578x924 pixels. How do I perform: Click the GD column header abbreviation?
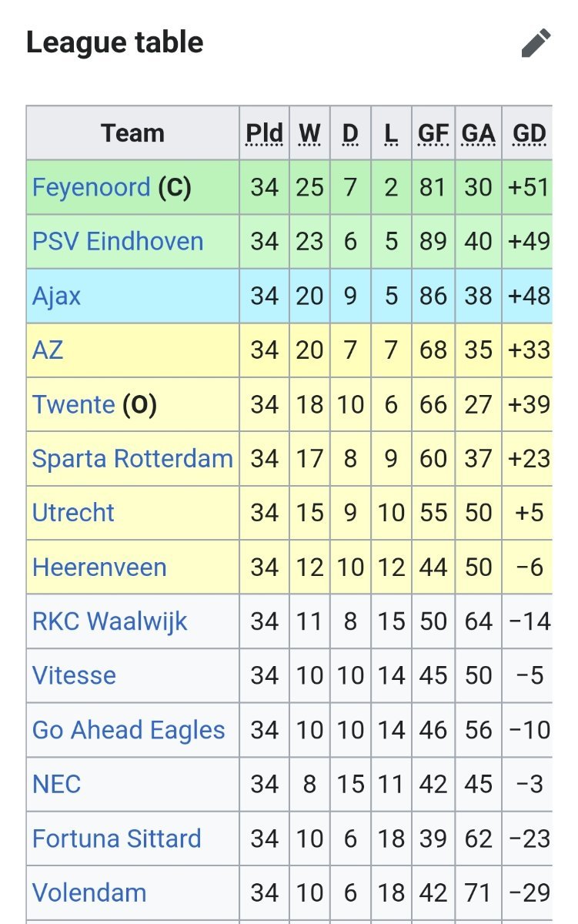[530, 133]
